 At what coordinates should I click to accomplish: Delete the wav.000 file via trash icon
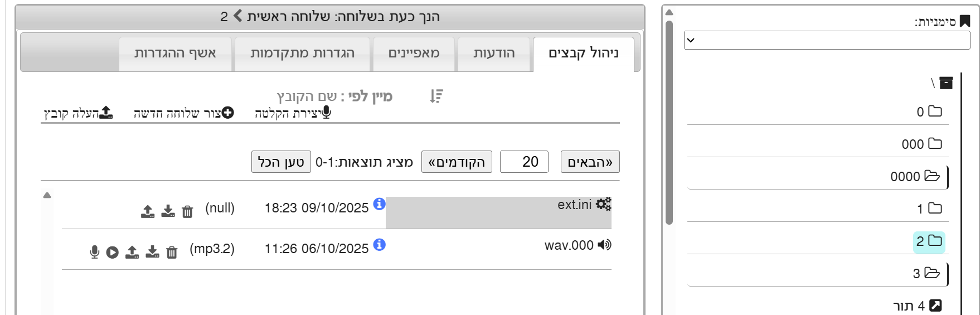pyautogui.click(x=172, y=253)
